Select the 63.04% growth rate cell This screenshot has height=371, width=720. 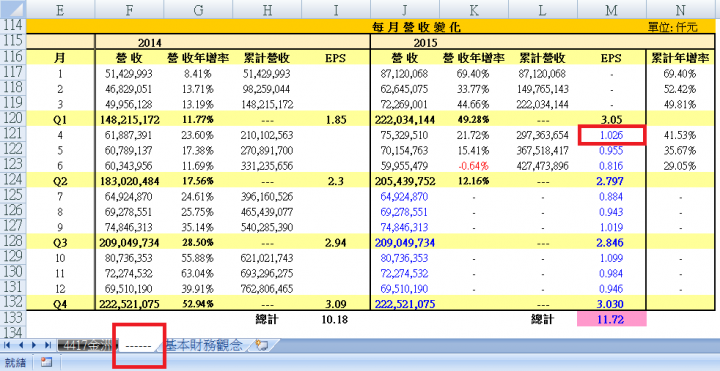198,273
